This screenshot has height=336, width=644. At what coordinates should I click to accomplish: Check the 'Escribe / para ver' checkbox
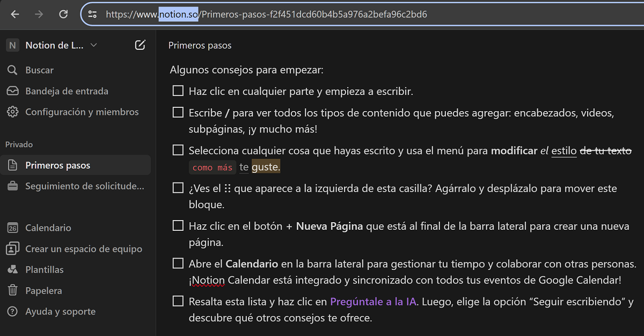point(178,113)
